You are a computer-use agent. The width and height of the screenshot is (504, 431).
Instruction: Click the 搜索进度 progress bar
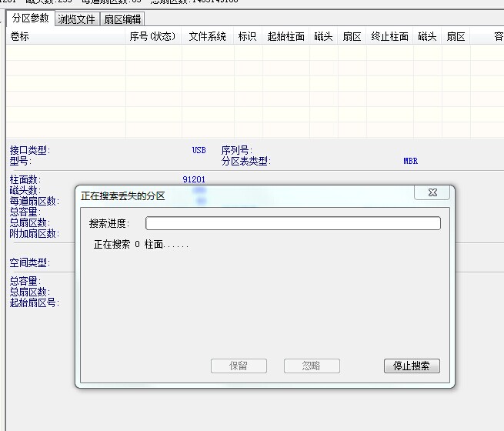pyautogui.click(x=293, y=223)
